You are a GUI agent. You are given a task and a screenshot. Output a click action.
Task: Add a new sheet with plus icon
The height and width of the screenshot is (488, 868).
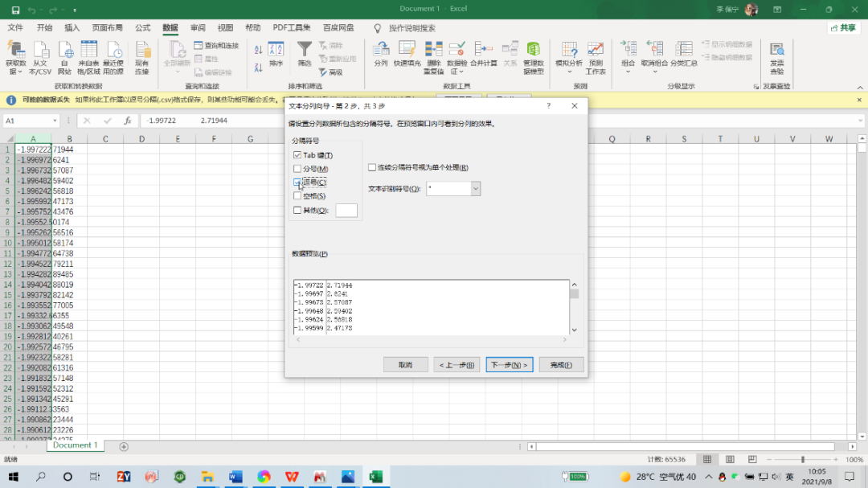coord(124,446)
